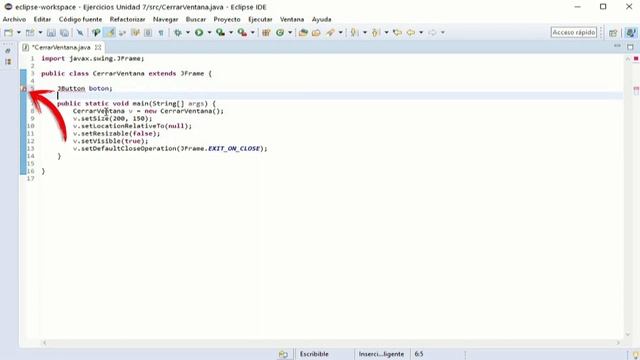Click the Debug bug icon

coord(178,33)
